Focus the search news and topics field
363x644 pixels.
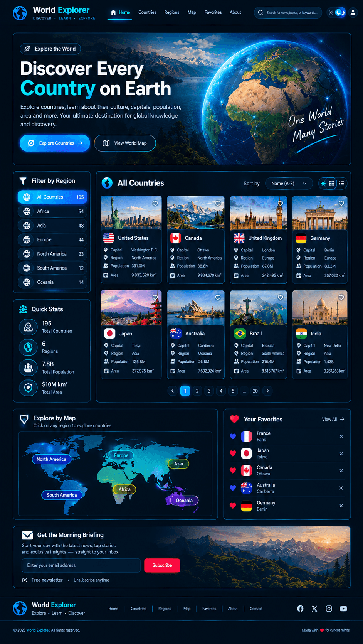(288, 13)
